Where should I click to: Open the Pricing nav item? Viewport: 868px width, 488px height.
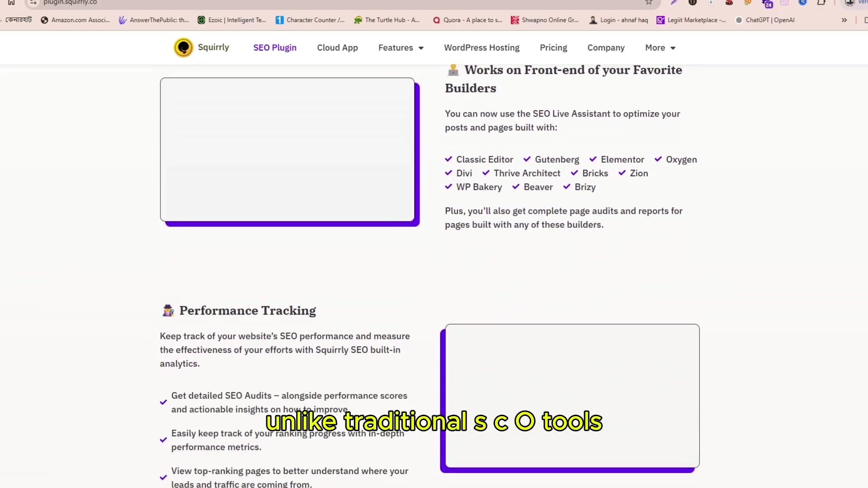553,48
